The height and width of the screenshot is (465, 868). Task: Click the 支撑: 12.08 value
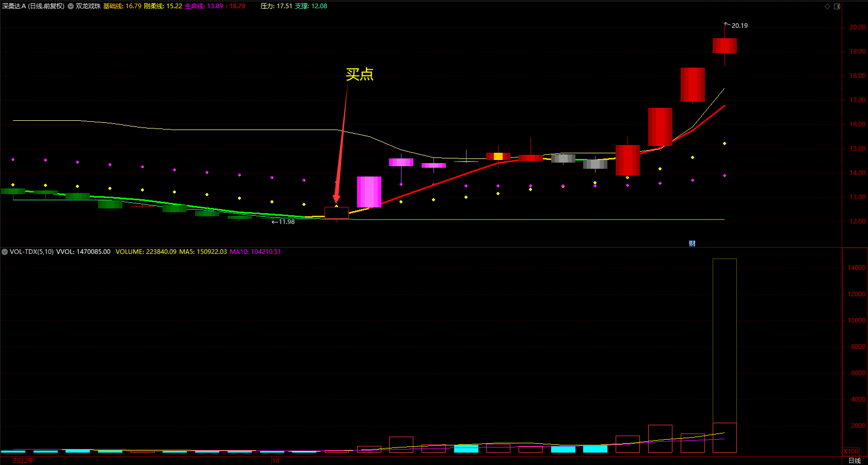311,6
